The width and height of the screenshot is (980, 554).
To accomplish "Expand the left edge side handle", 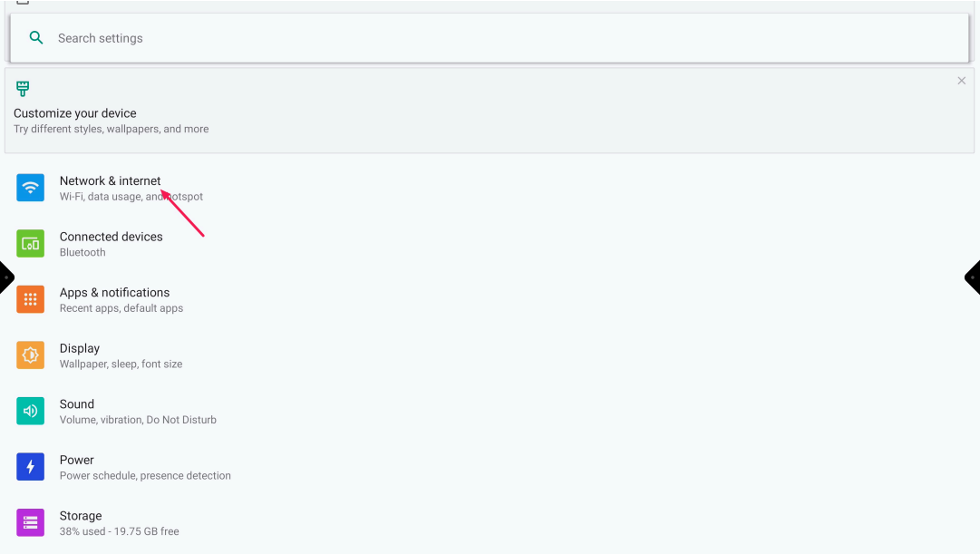I will (5, 277).
